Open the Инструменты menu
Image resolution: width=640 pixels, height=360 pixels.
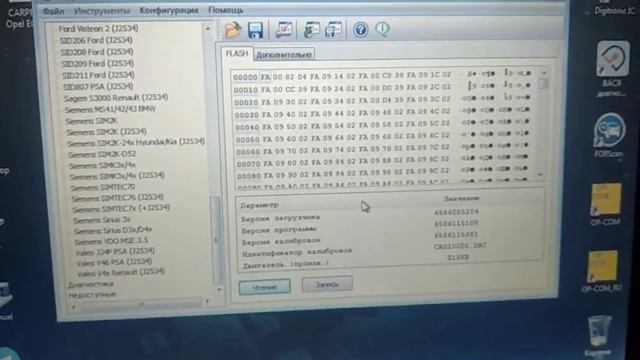click(102, 11)
